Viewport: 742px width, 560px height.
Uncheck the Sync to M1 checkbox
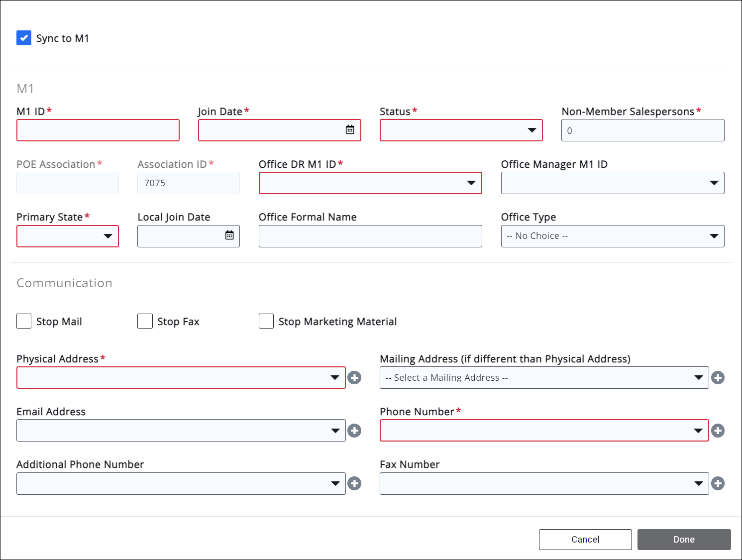[24, 38]
